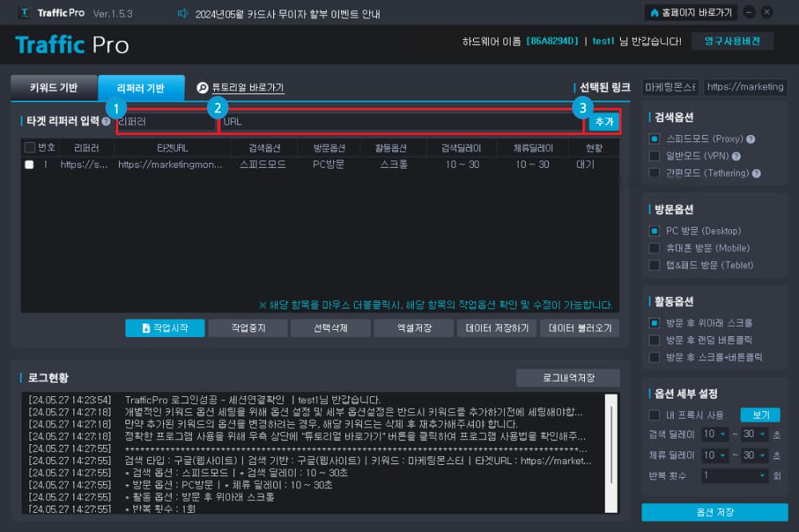Click the URL input field

402,121
